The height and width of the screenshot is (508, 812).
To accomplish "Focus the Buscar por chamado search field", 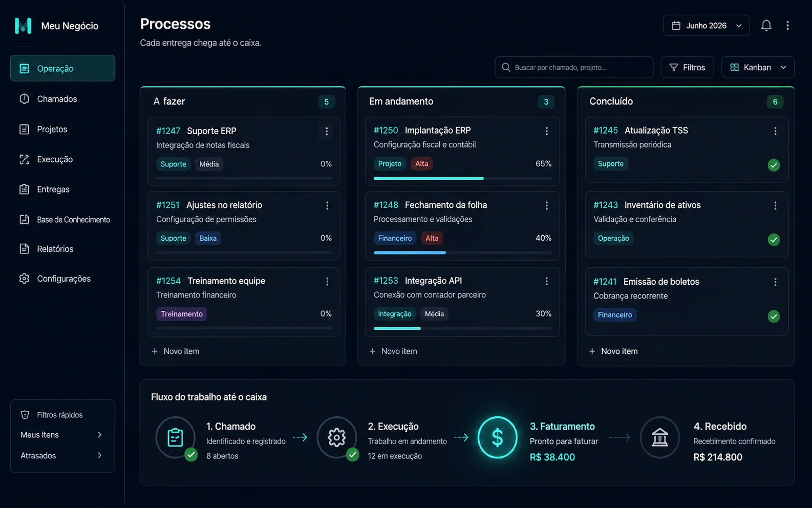I will pos(574,67).
